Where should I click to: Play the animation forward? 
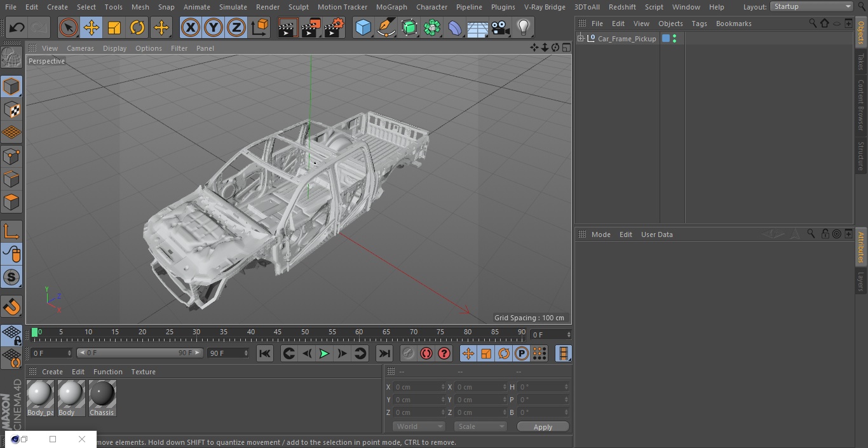324,353
